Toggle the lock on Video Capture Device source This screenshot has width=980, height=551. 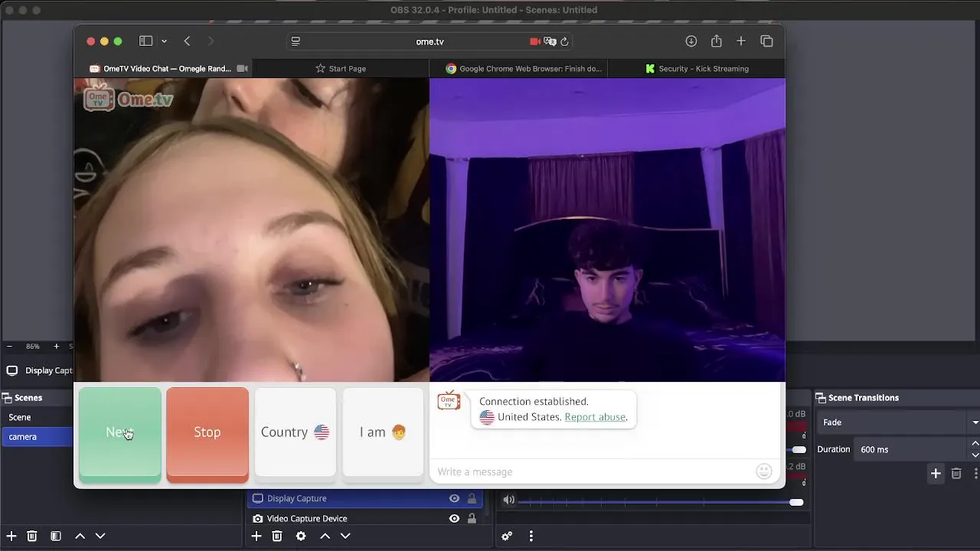click(x=472, y=518)
